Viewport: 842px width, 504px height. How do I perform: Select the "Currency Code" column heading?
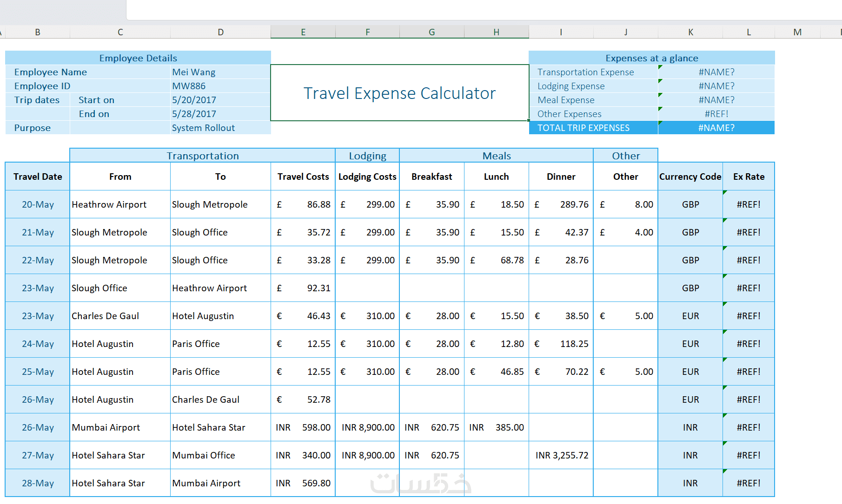[x=691, y=177]
